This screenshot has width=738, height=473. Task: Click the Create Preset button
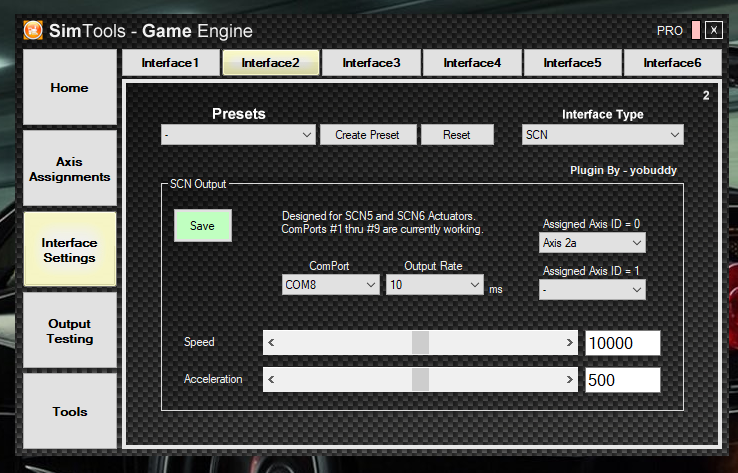(368, 135)
